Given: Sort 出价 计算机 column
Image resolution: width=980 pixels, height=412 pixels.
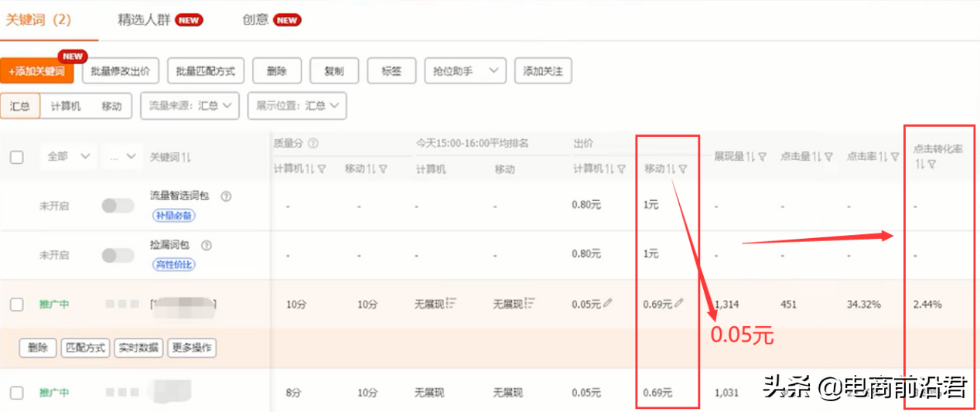Looking at the screenshot, I should [x=610, y=169].
